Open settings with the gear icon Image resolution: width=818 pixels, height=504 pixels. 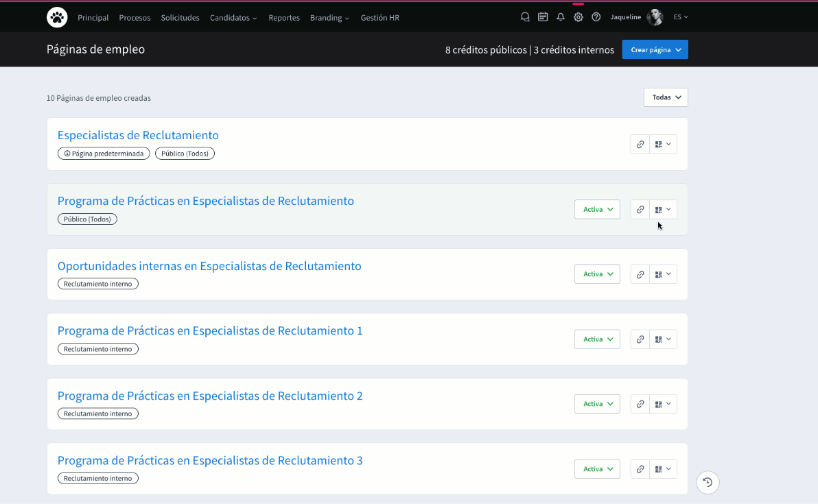(578, 16)
